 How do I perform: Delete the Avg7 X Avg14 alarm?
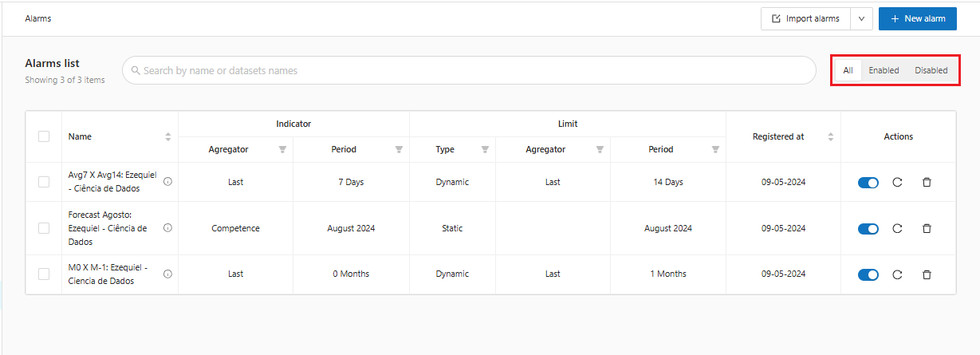927,183
